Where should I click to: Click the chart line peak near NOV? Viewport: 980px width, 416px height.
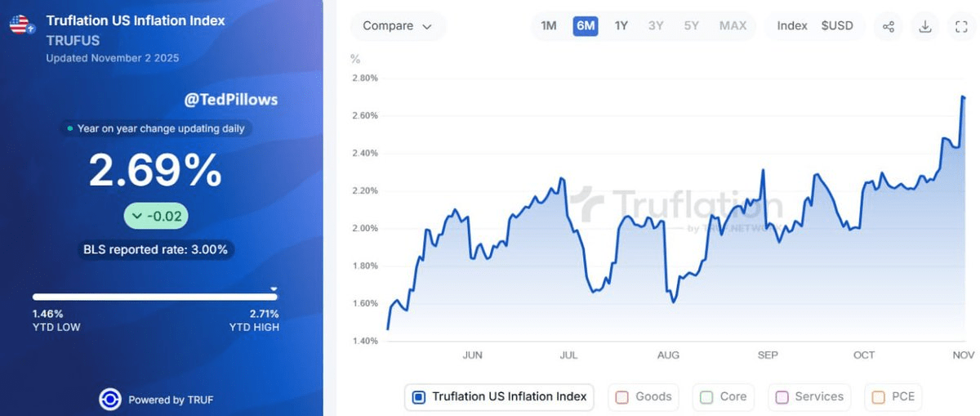(x=963, y=97)
